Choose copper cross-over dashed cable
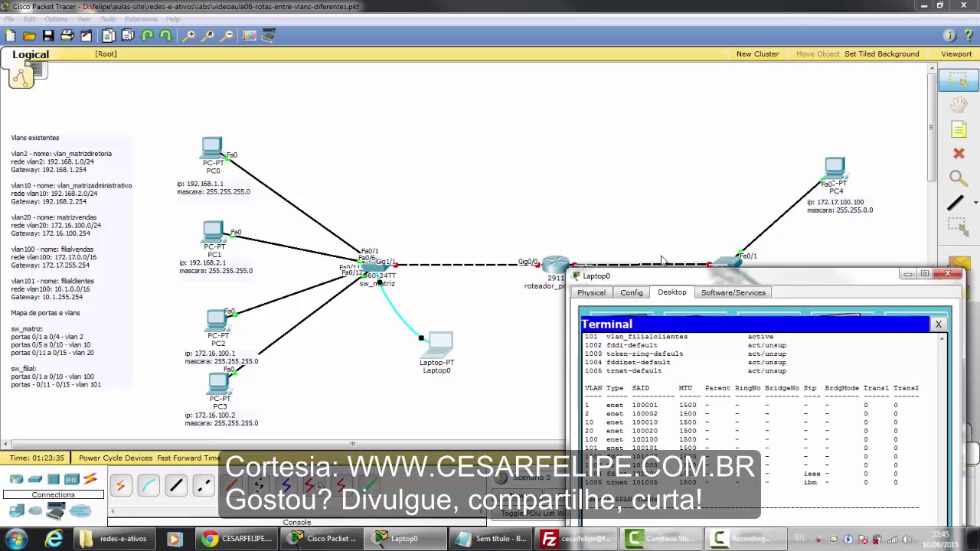Viewport: 980px width, 551px height. pyautogui.click(x=203, y=485)
